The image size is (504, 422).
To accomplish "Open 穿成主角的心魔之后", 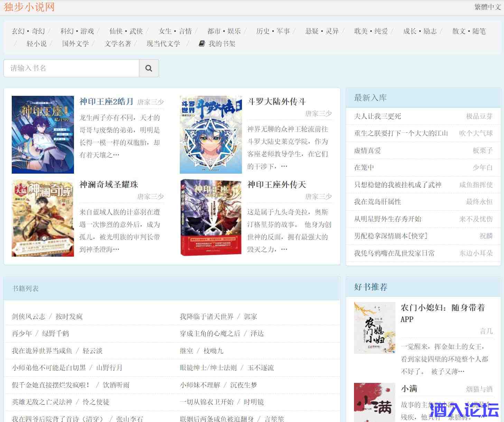I will pyautogui.click(x=210, y=333).
